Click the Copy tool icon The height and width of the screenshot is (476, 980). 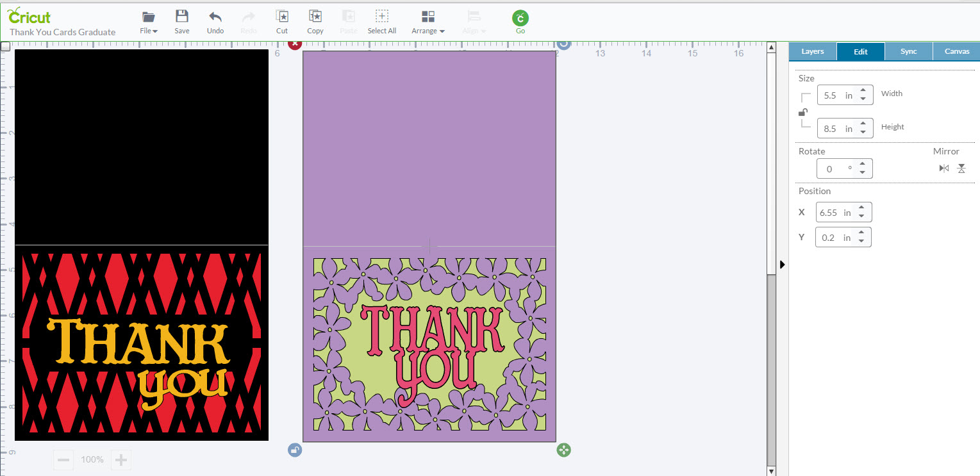(x=315, y=17)
